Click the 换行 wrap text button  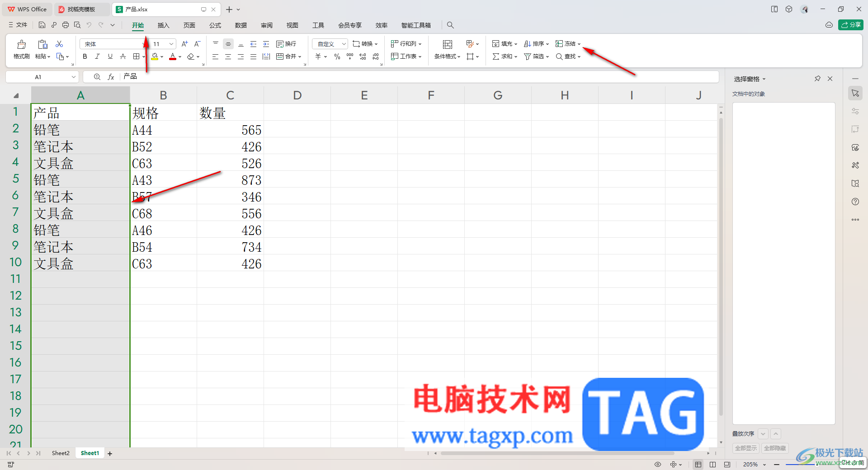[x=286, y=44]
